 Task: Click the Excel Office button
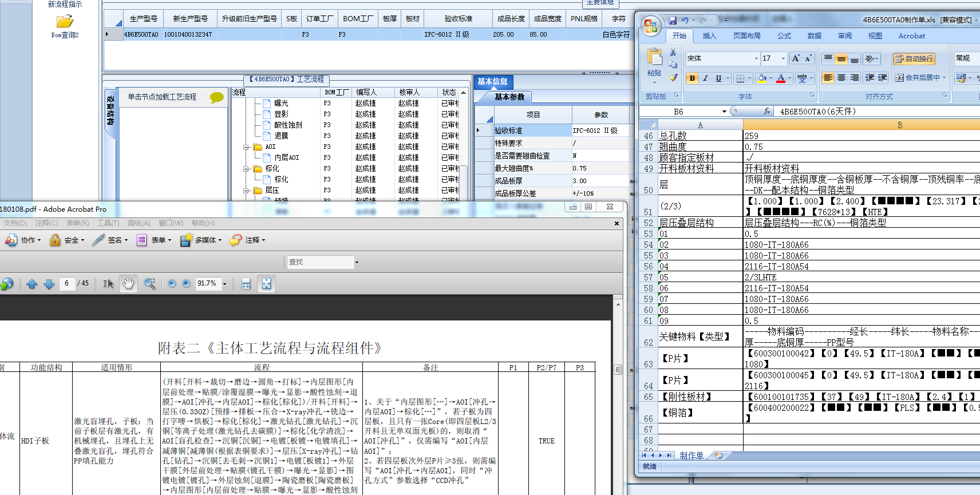pyautogui.click(x=650, y=25)
